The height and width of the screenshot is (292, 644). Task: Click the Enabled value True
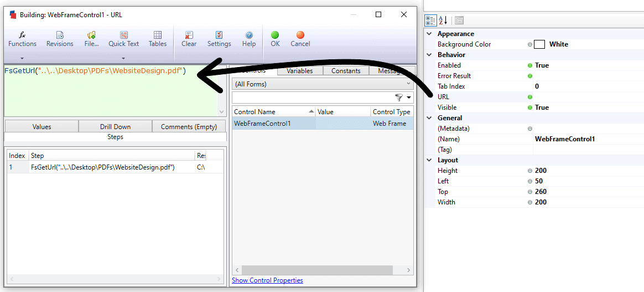pos(542,65)
